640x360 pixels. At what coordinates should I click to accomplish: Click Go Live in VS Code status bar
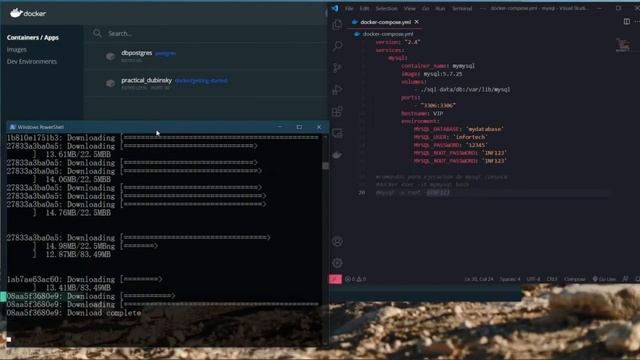pos(604,279)
